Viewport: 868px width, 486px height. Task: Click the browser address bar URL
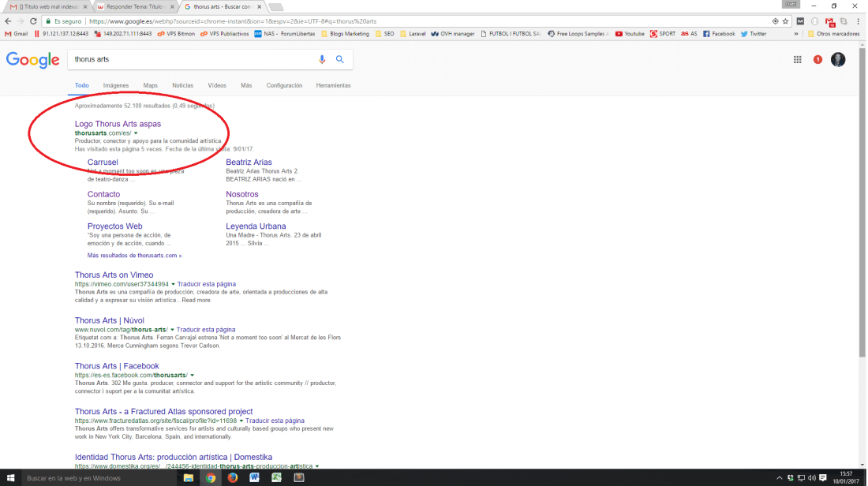[x=233, y=21]
